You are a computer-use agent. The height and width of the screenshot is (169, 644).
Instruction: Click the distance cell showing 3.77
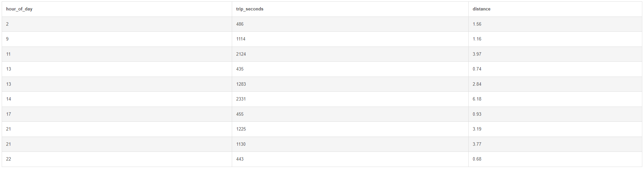[477, 144]
